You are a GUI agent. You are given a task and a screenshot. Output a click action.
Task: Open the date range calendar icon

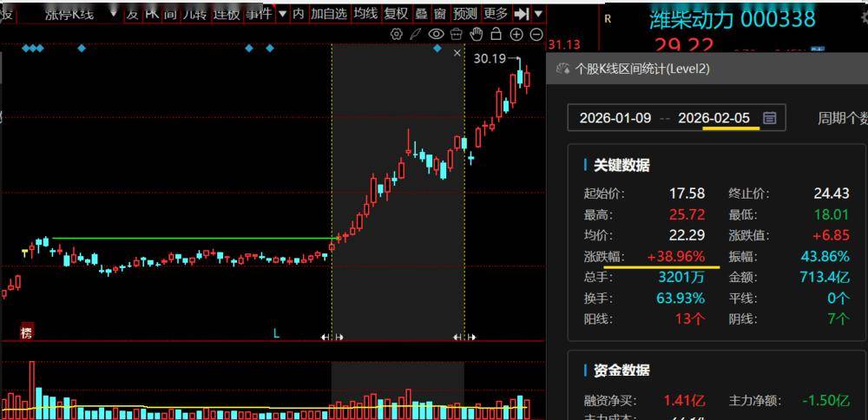click(769, 118)
